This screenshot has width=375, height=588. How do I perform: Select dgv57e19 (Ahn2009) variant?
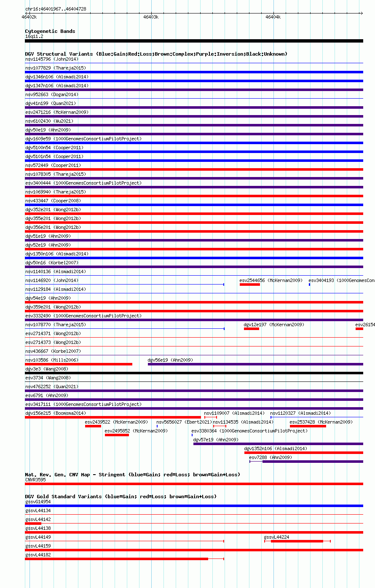click(x=278, y=444)
